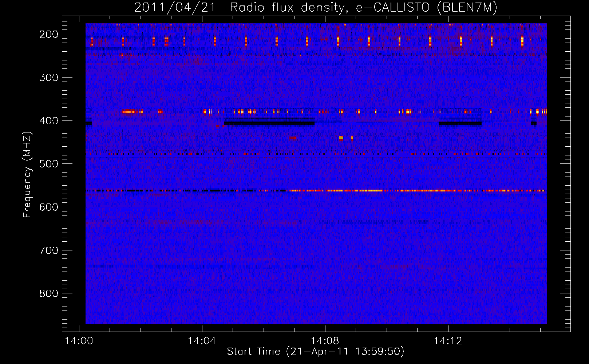Click the 14:00 time tick label
589x364 pixels.
[79, 341]
